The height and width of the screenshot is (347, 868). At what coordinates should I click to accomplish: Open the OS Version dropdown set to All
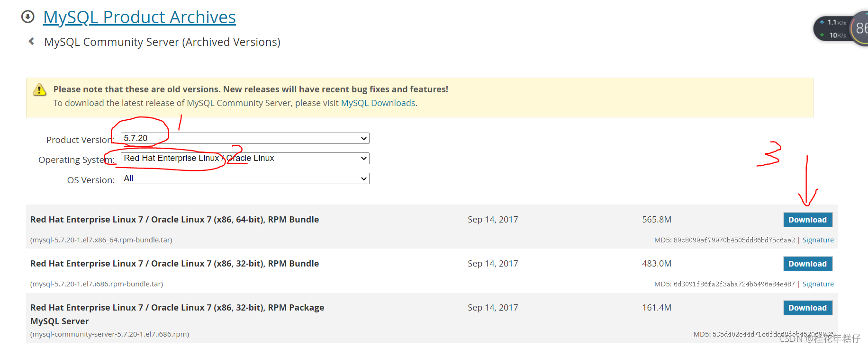click(245, 178)
